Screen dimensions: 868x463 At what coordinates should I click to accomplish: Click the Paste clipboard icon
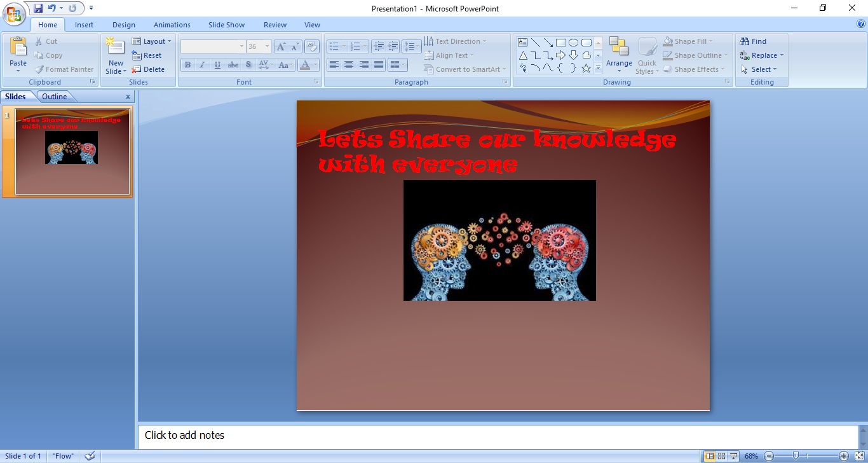point(18,48)
